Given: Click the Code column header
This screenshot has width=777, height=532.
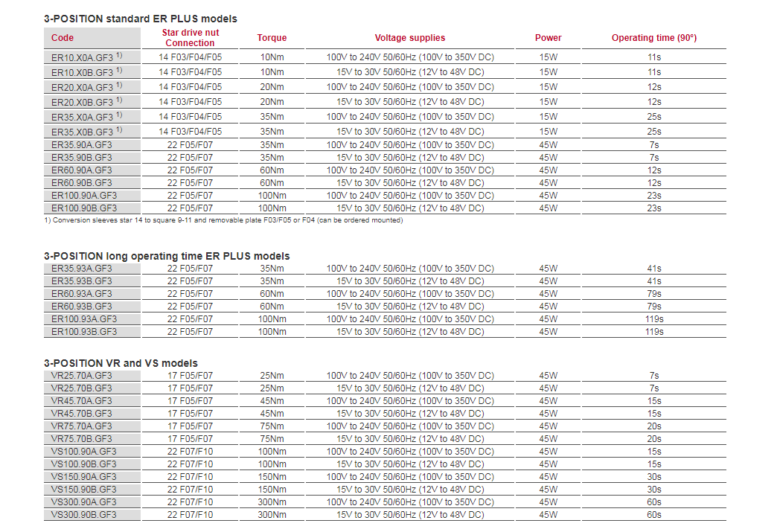Looking at the screenshot, I should 63,38.
